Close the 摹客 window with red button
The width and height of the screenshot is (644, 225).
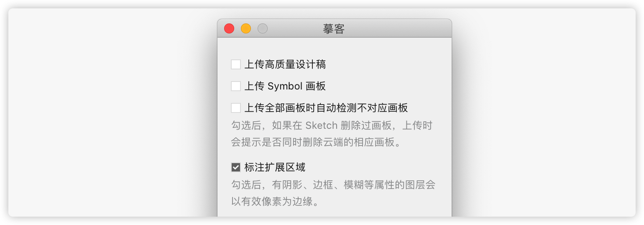(x=229, y=28)
